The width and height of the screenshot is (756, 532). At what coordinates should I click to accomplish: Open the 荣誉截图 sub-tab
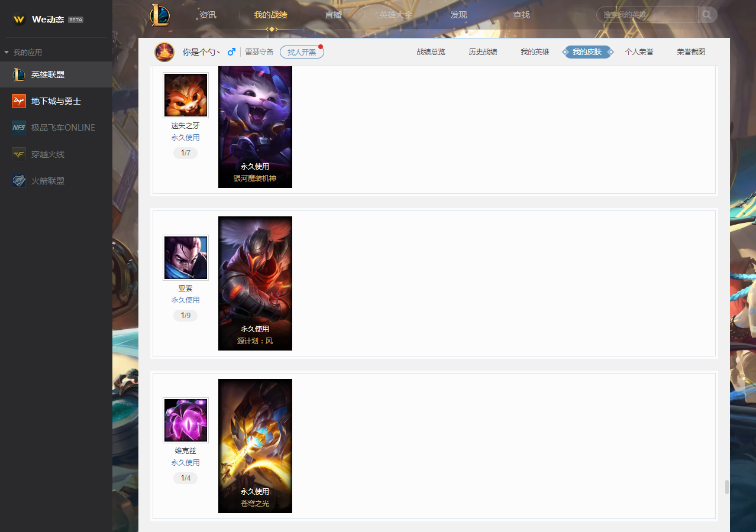point(692,52)
